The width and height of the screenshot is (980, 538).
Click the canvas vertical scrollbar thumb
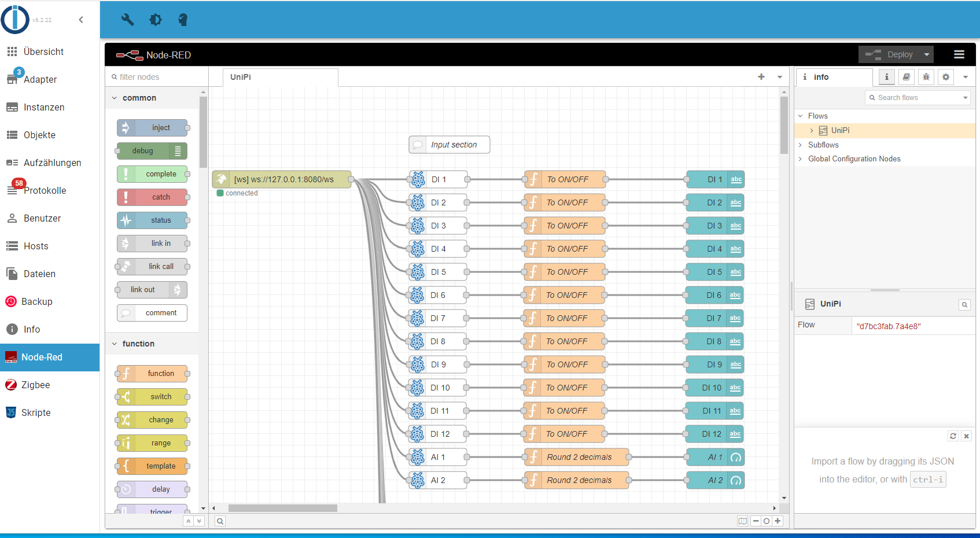tap(784, 125)
